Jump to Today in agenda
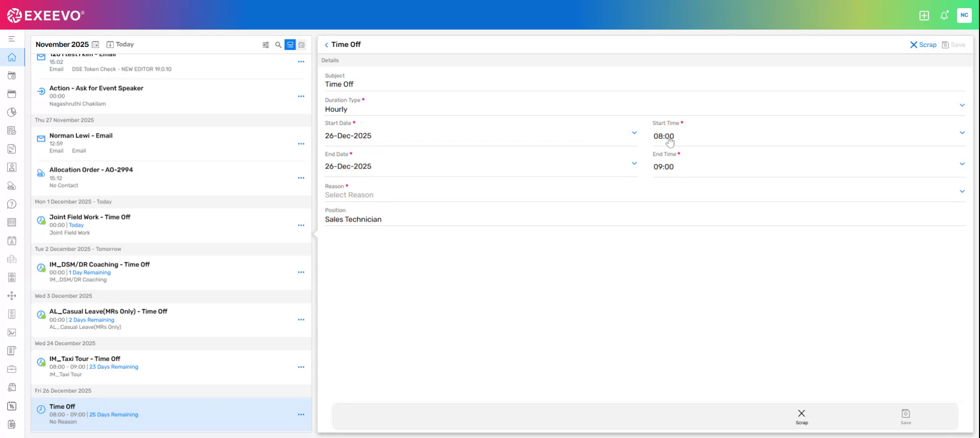980x438 pixels. point(120,44)
